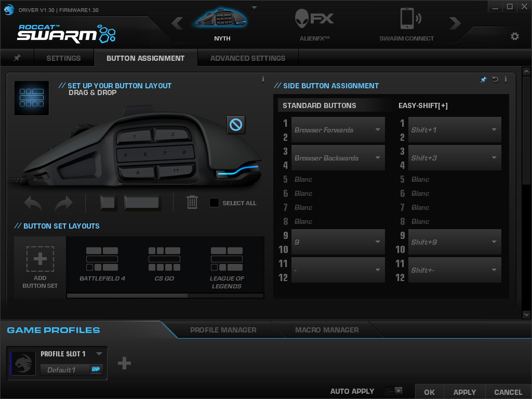Open the device dropdown arrow above NYTH

click(x=254, y=7)
